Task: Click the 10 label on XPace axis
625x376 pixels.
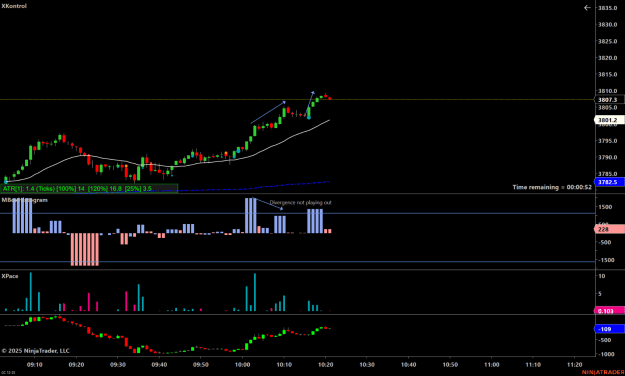Action: (602, 276)
